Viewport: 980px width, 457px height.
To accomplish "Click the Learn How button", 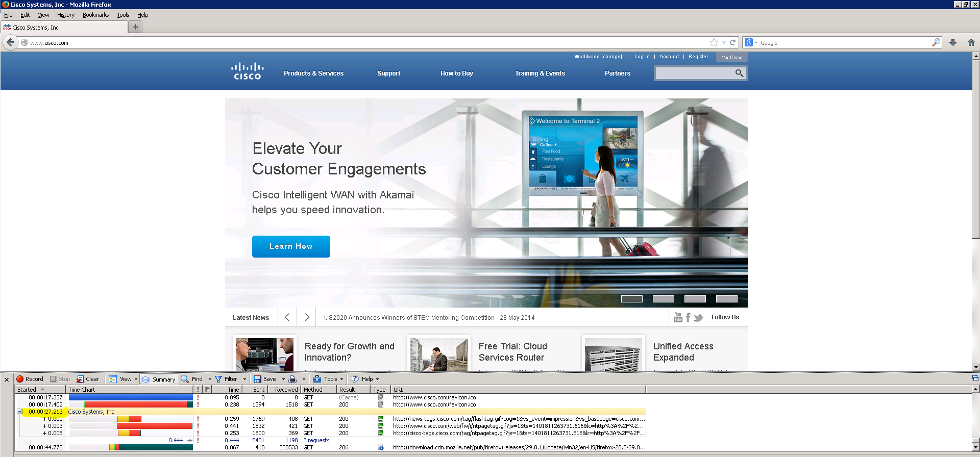I will 291,246.
